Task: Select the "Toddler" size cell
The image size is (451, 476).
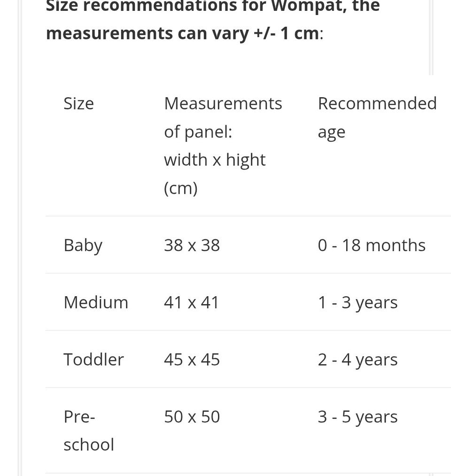Action: [93, 360]
